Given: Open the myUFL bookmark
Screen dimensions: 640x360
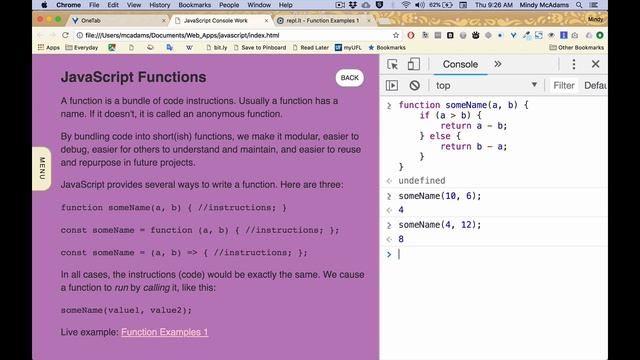Looking at the screenshot, I should [348, 47].
